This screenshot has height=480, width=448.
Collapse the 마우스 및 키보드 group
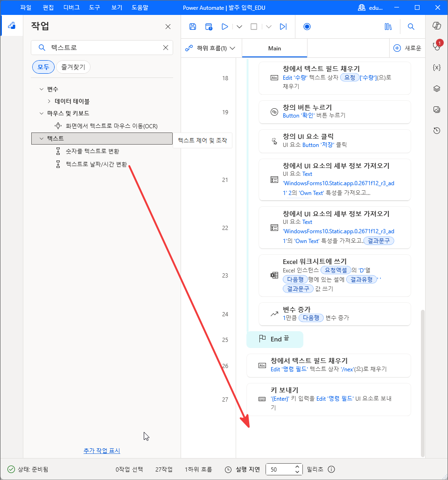tap(42, 113)
